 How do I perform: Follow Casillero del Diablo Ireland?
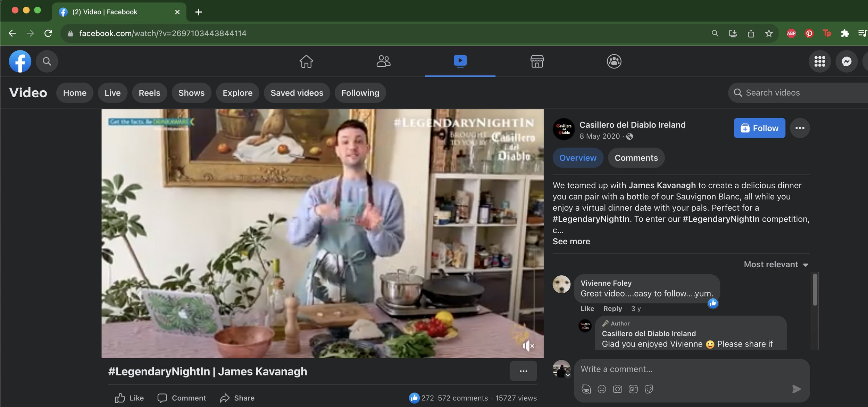click(x=759, y=128)
